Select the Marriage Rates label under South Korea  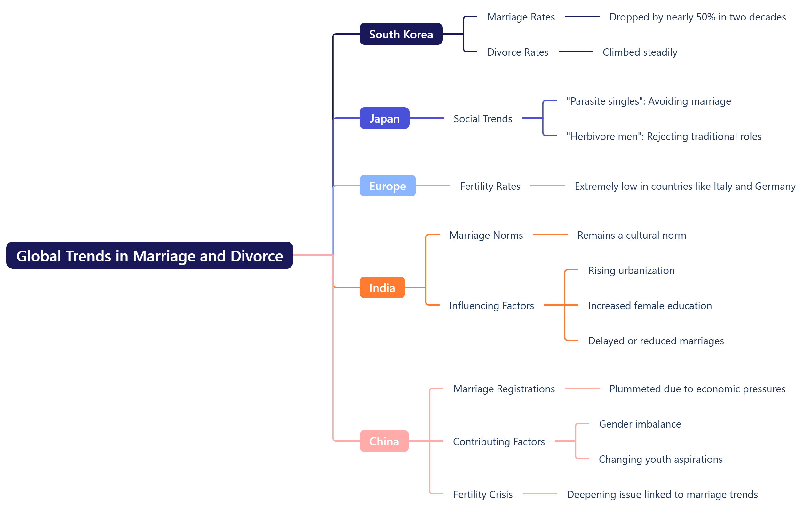[x=521, y=17]
